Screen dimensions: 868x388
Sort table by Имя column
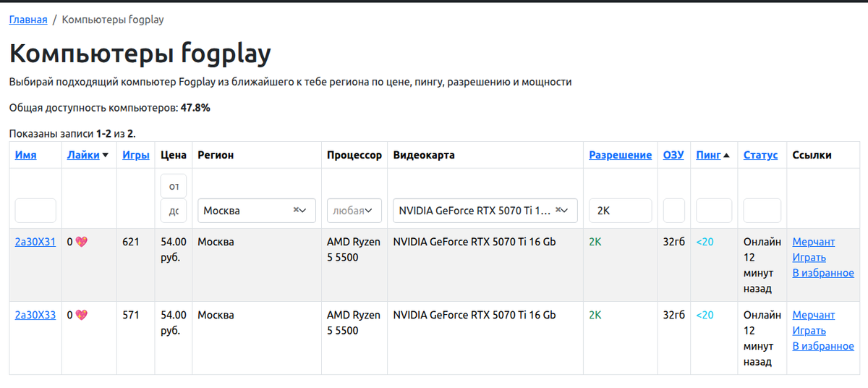[x=26, y=155]
